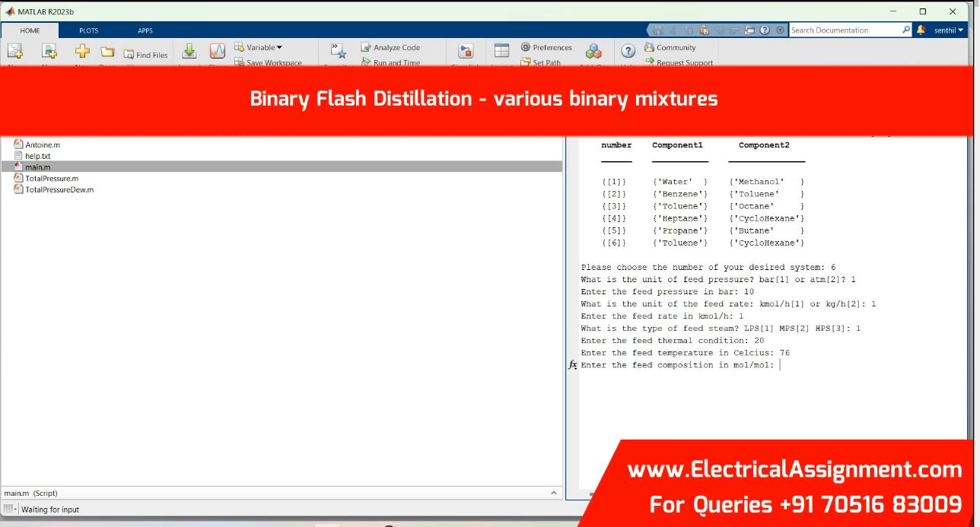The image size is (980, 527).
Task: Click the search magnifier icon
Action: [x=906, y=30]
